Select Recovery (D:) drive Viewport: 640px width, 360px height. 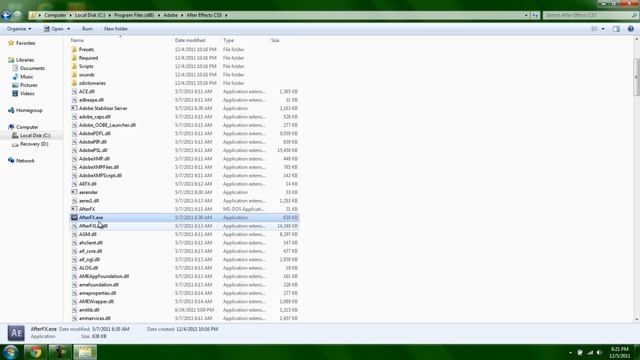[34, 144]
